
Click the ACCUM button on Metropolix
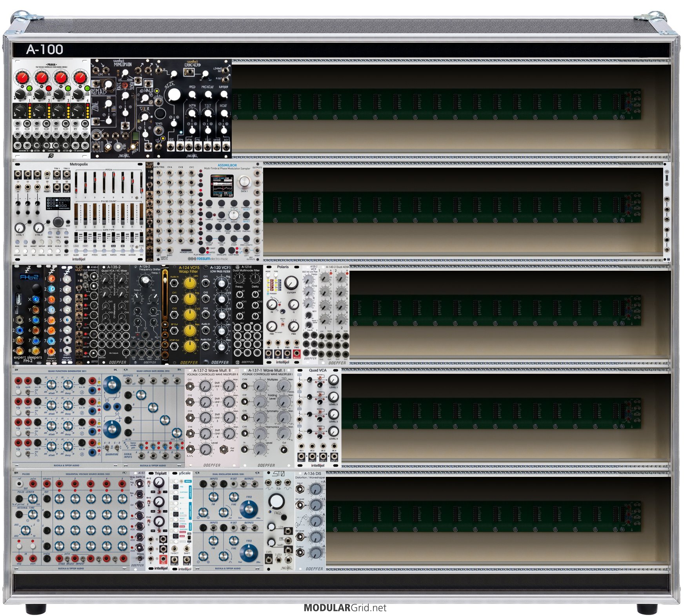click(x=132, y=251)
